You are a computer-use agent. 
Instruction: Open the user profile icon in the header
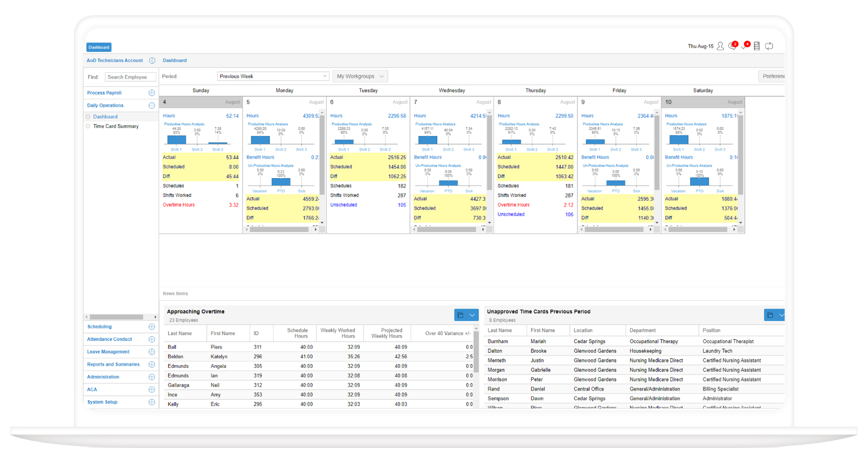(720, 46)
